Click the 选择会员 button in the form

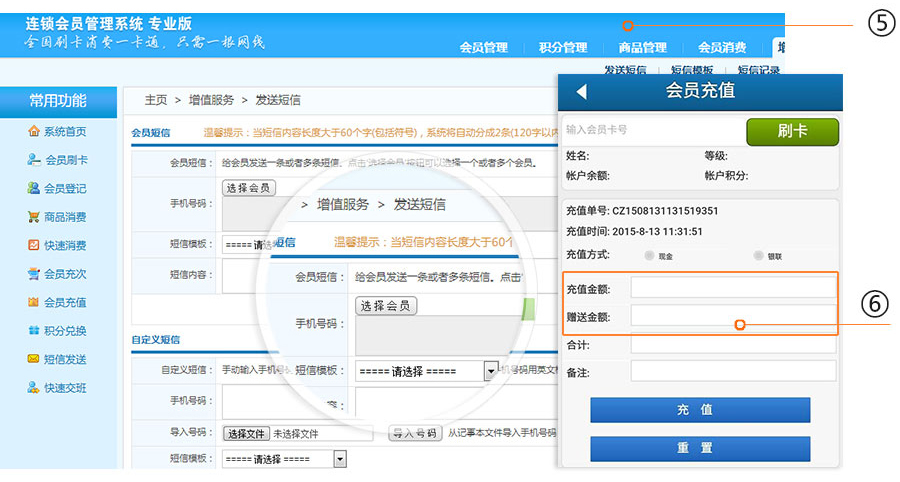click(x=249, y=188)
